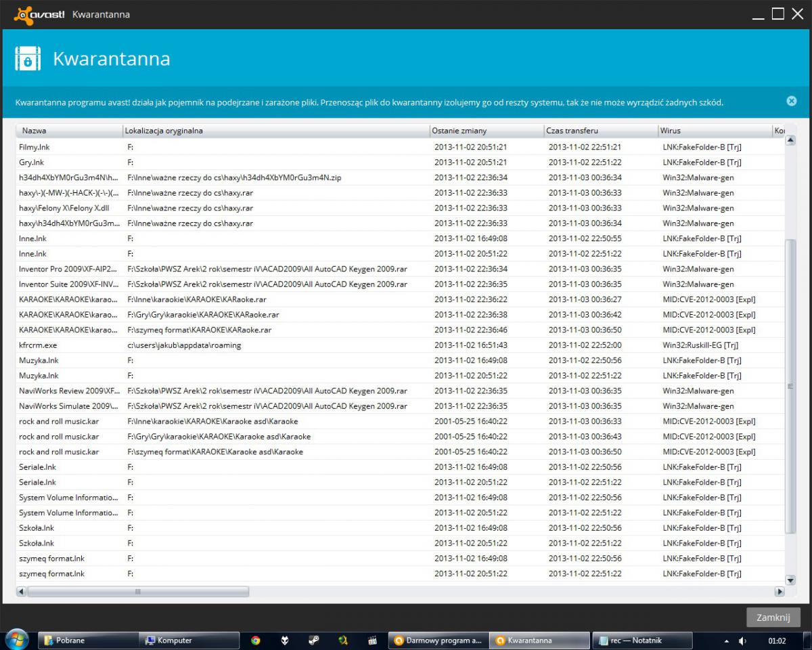Switch to the Komputer taskbar window

[x=189, y=641]
